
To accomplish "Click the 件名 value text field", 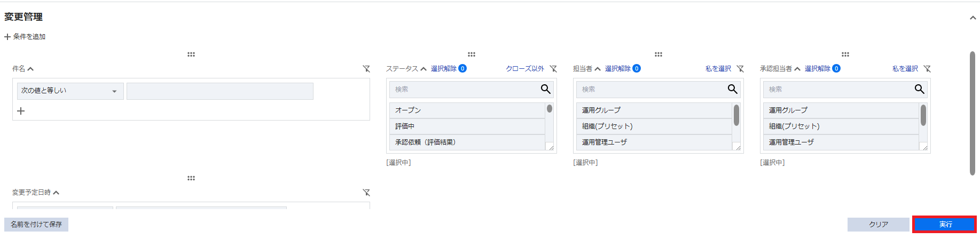I will coord(219,91).
